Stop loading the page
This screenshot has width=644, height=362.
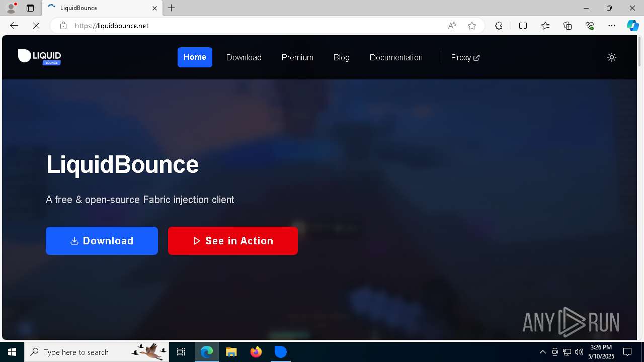(36, 26)
